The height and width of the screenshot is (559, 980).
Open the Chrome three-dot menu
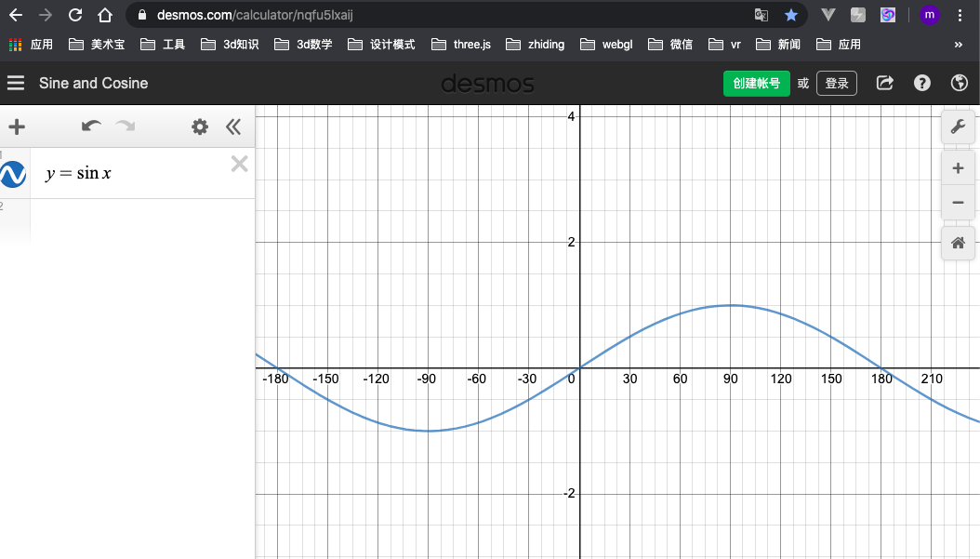click(x=960, y=15)
